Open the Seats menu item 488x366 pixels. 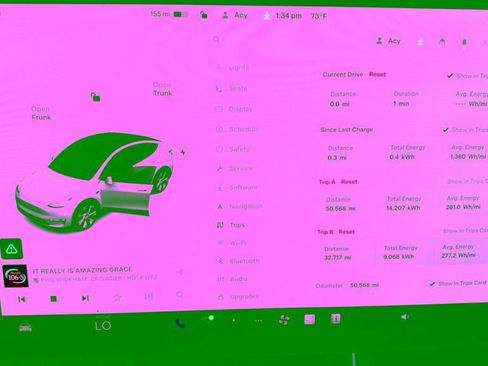231,88
